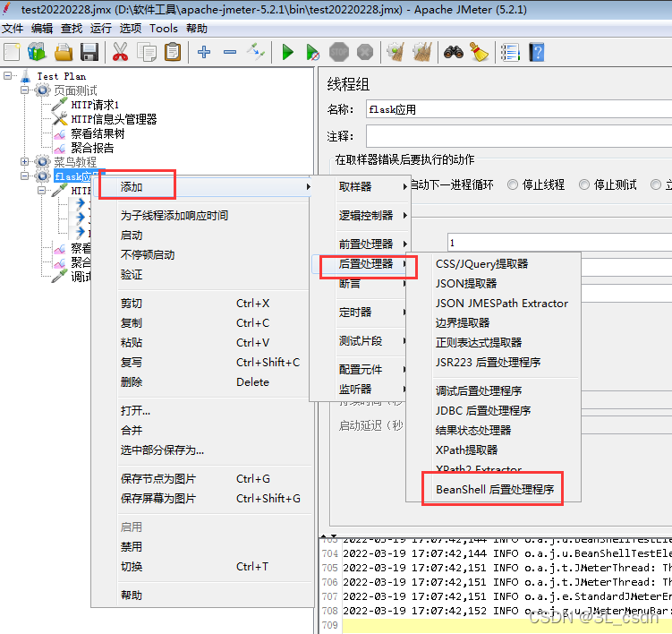Image resolution: width=672 pixels, height=634 pixels.
Task: Select HTTP请求1 sampler in tree
Action: (x=95, y=105)
